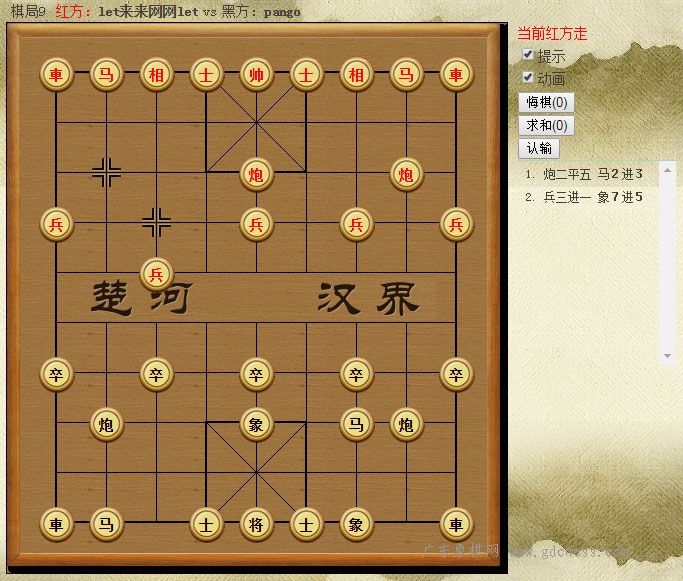Toggle the 提示 hint checkbox
The width and height of the screenshot is (683, 581).
click(527, 54)
